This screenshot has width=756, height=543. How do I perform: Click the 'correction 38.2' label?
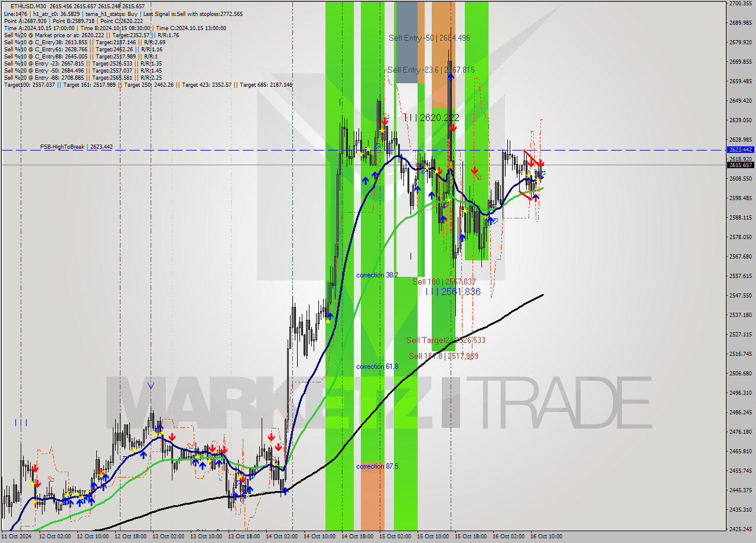[x=377, y=275]
